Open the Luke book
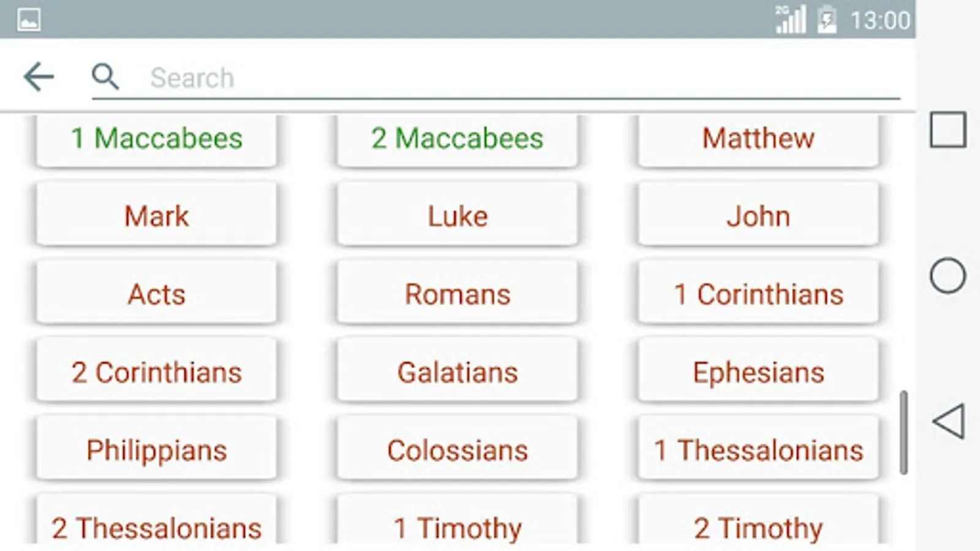The image size is (980, 551). (458, 216)
